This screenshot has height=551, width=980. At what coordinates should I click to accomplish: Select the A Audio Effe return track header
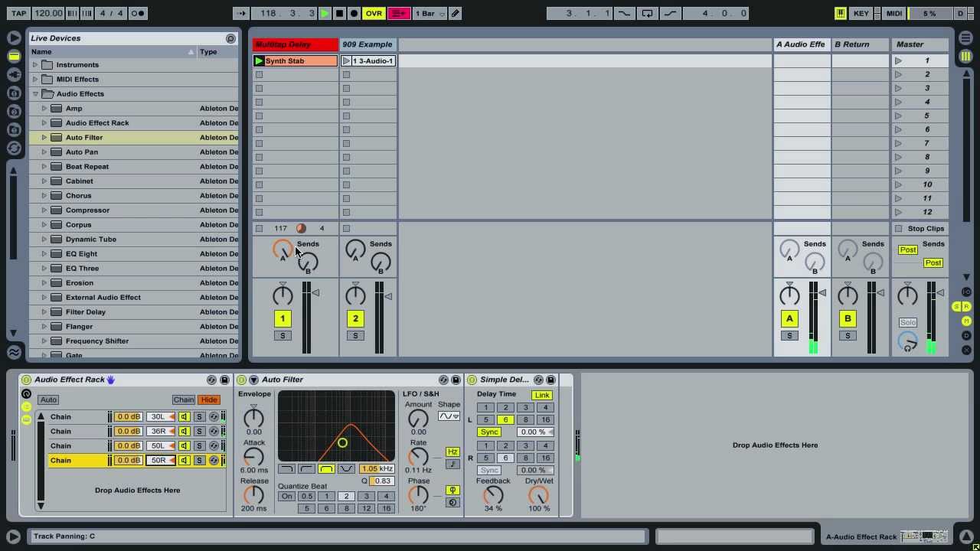pyautogui.click(x=802, y=44)
